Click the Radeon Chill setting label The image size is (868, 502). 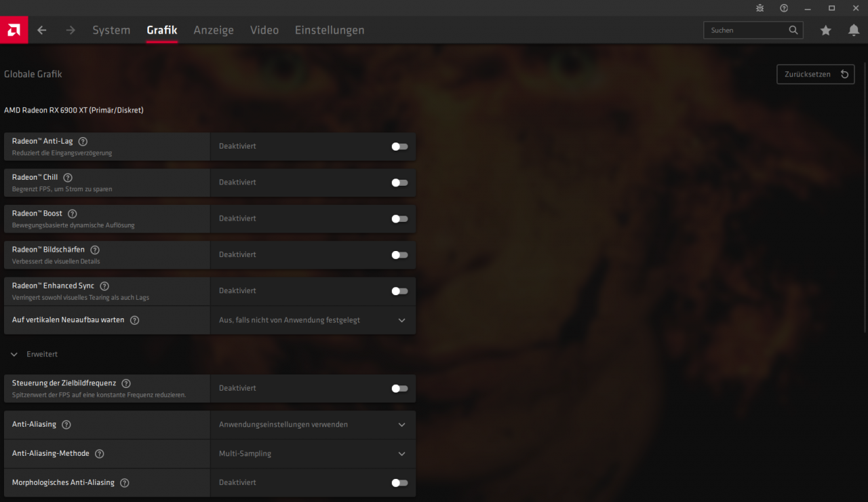point(35,177)
